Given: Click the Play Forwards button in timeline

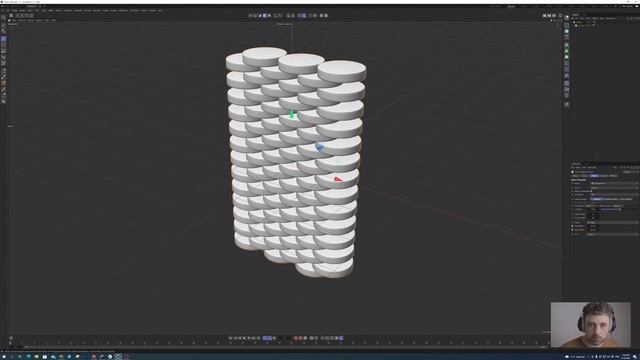Looking at the screenshot, I should (x=244, y=338).
